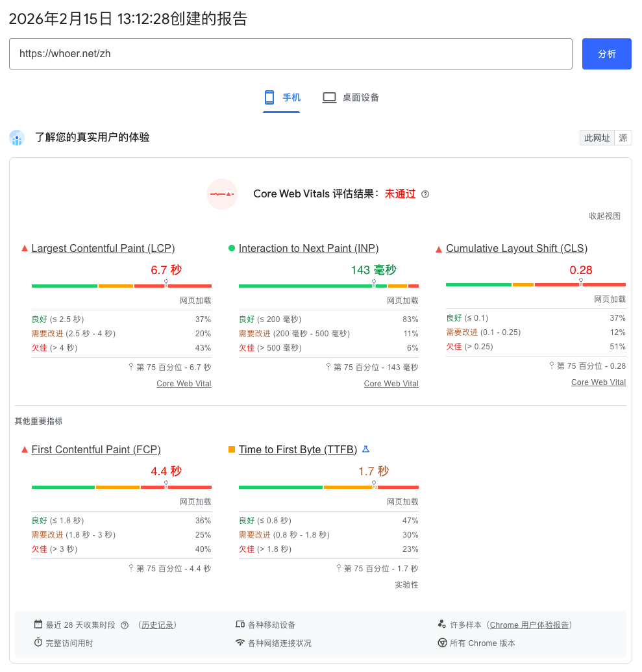
Task: Click the help icon next to 最近 28 天收集时段
Action: pos(125,625)
